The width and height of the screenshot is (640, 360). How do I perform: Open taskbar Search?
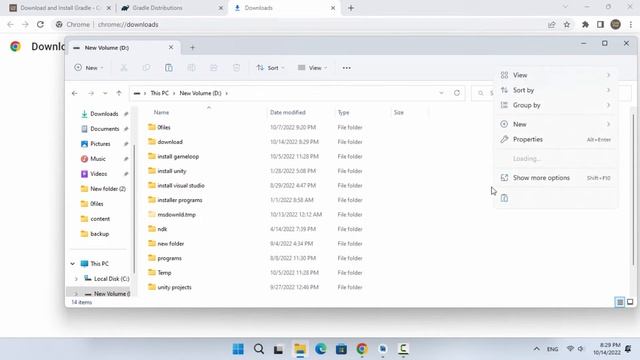[259, 349]
